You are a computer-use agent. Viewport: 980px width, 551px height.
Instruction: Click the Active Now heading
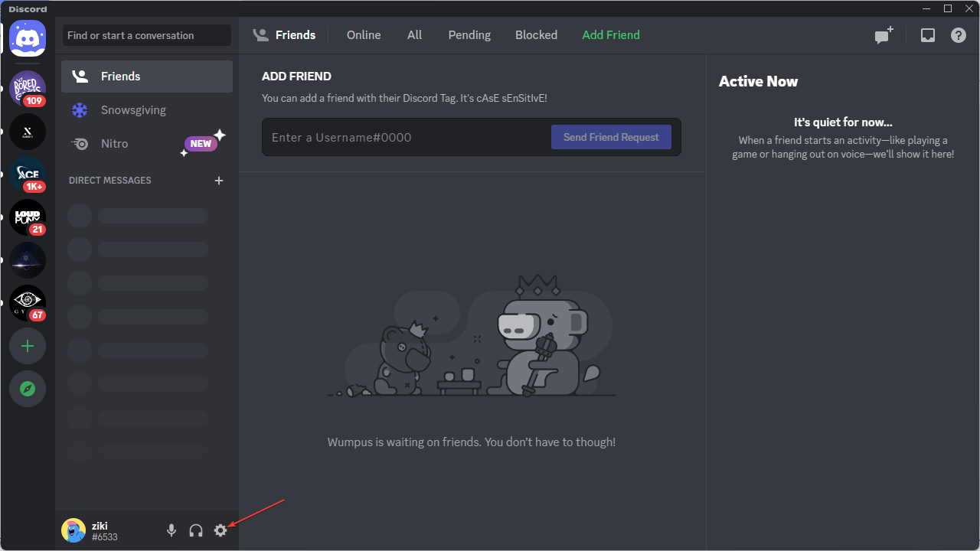(x=758, y=81)
